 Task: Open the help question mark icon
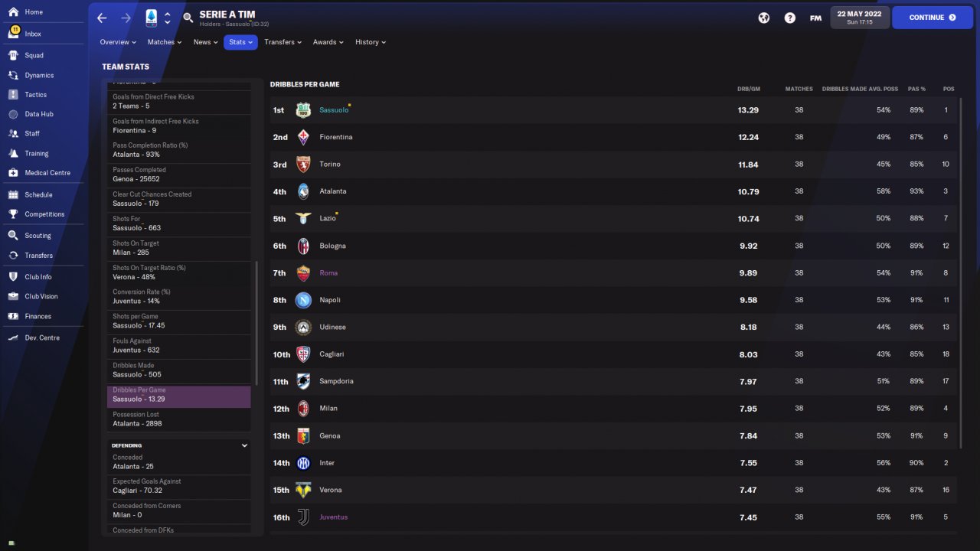coord(789,18)
